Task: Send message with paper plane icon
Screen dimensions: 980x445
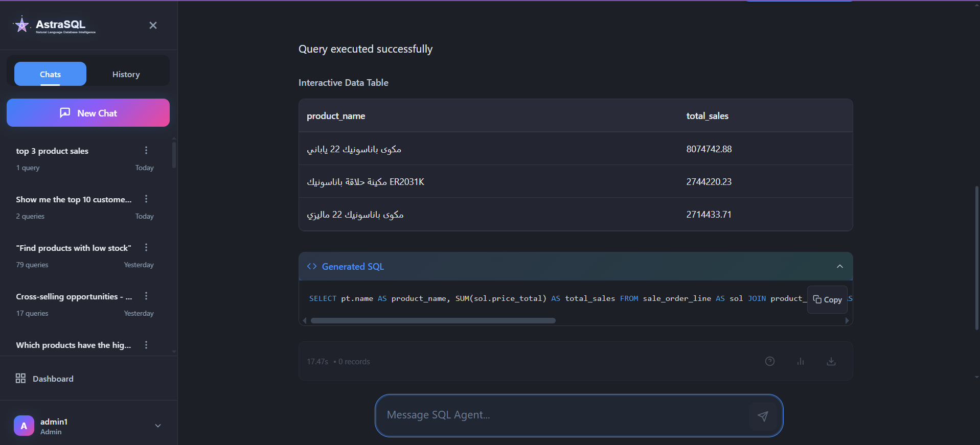Action: click(762, 416)
